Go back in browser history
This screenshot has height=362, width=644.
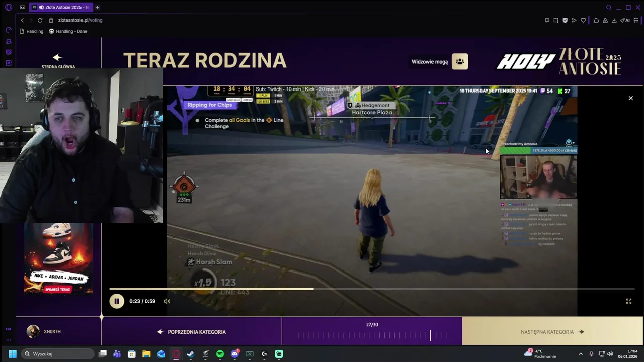tap(22, 20)
